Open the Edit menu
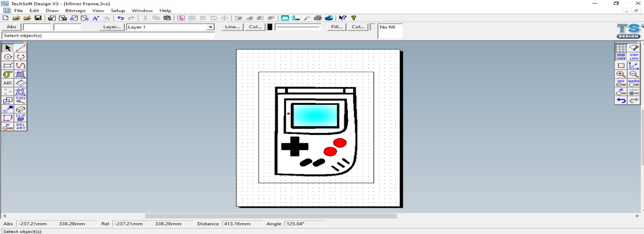Viewport: 644px width, 234px height. click(34, 10)
